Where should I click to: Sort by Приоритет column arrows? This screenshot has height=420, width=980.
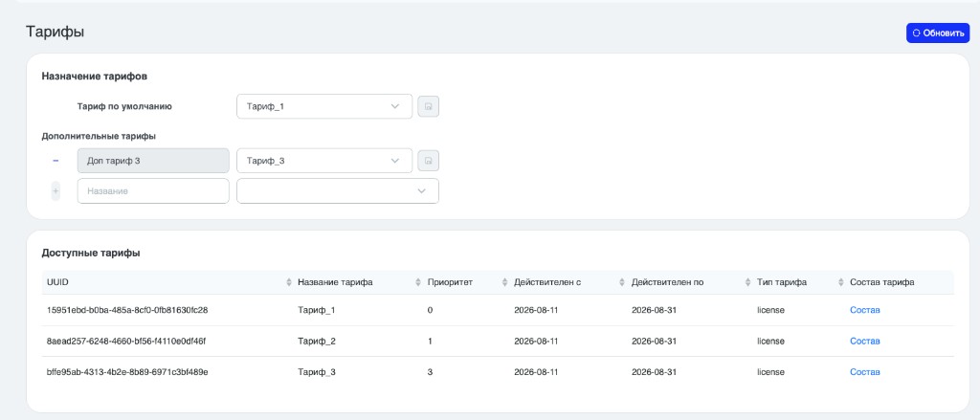[x=504, y=282]
